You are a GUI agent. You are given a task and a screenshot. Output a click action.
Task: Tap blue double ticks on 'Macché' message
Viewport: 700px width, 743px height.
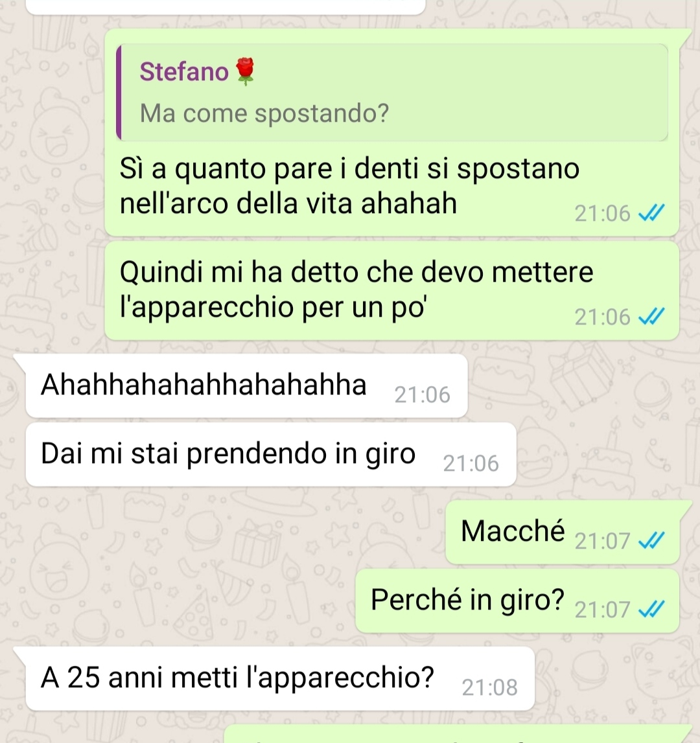click(x=651, y=541)
